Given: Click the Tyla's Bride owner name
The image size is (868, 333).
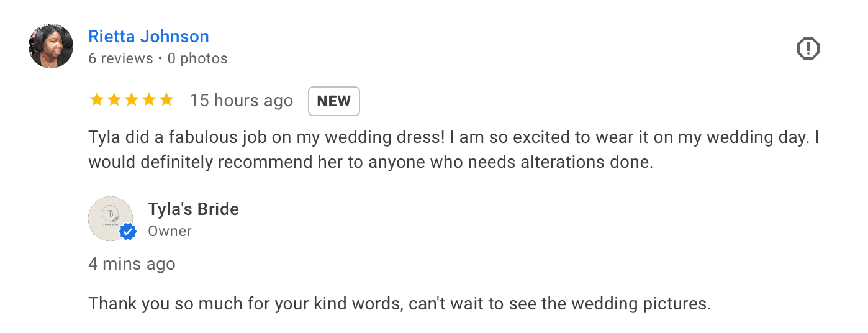Looking at the screenshot, I should [193, 209].
